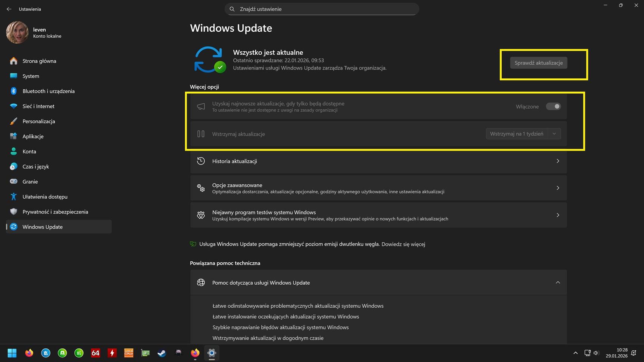Click the volume speaker tray icon

(x=596, y=353)
